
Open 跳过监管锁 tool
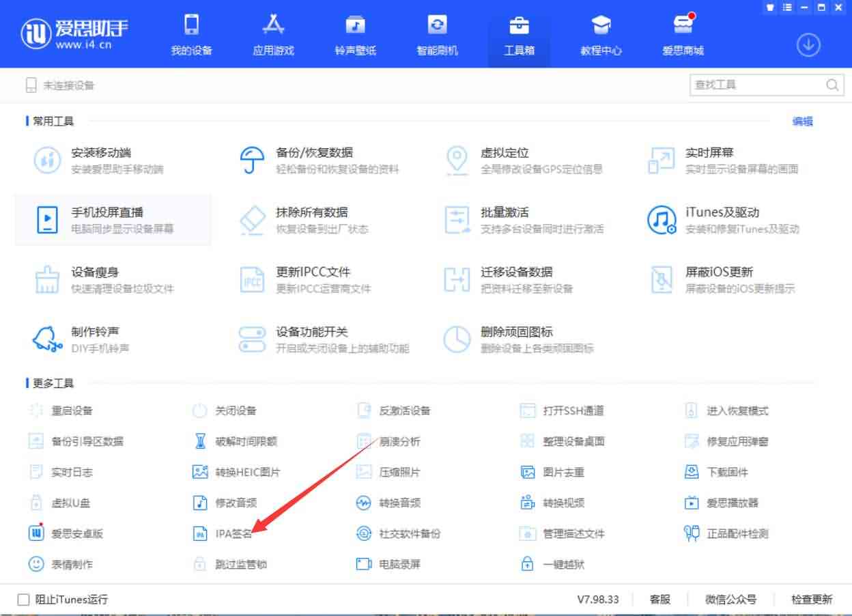[x=229, y=564]
